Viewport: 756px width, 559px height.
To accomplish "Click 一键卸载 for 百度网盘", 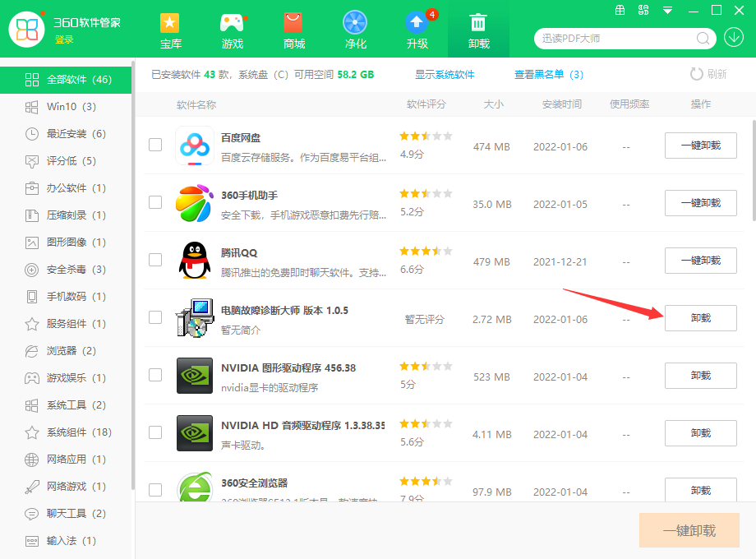I will (701, 146).
